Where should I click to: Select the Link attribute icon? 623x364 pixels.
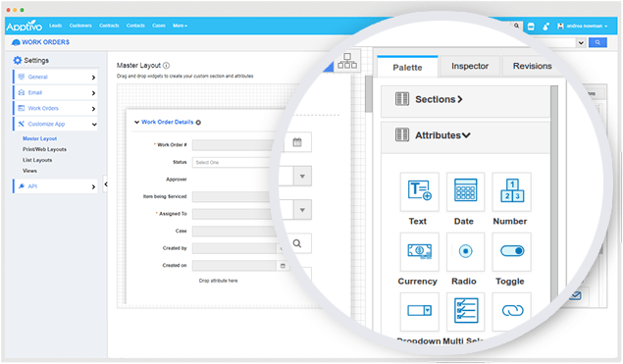tap(512, 312)
